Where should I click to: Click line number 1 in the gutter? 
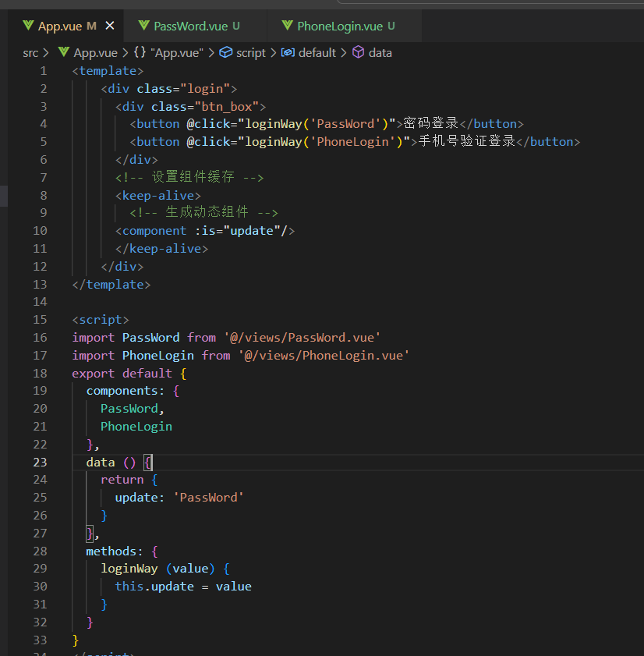44,71
